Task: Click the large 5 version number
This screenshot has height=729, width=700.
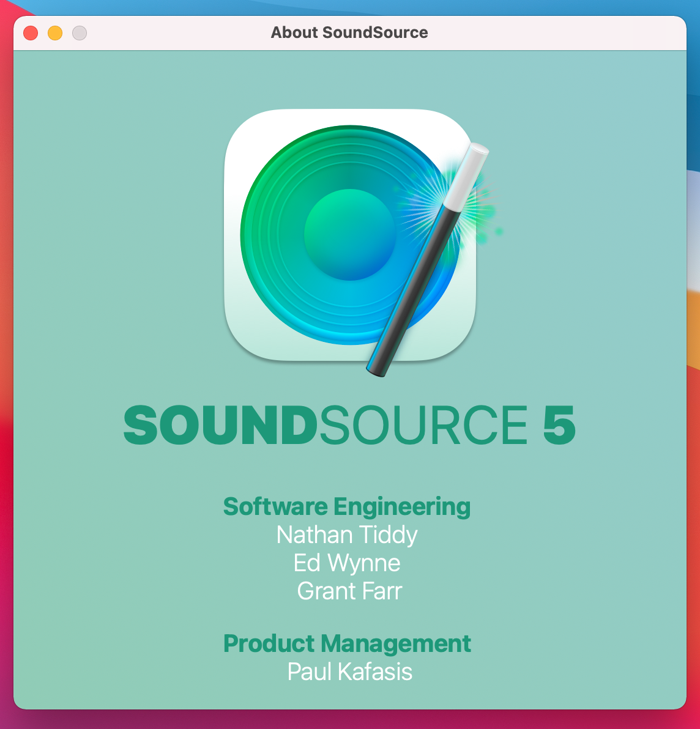Action: tap(559, 425)
